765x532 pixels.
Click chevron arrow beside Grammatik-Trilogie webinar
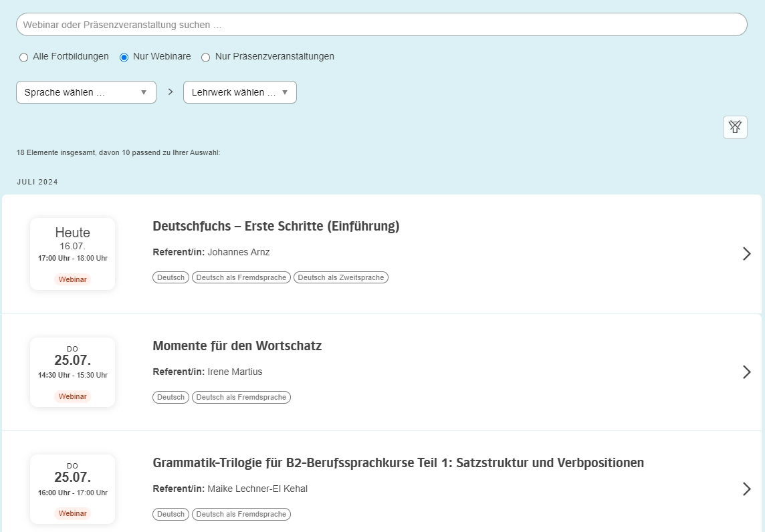click(747, 489)
